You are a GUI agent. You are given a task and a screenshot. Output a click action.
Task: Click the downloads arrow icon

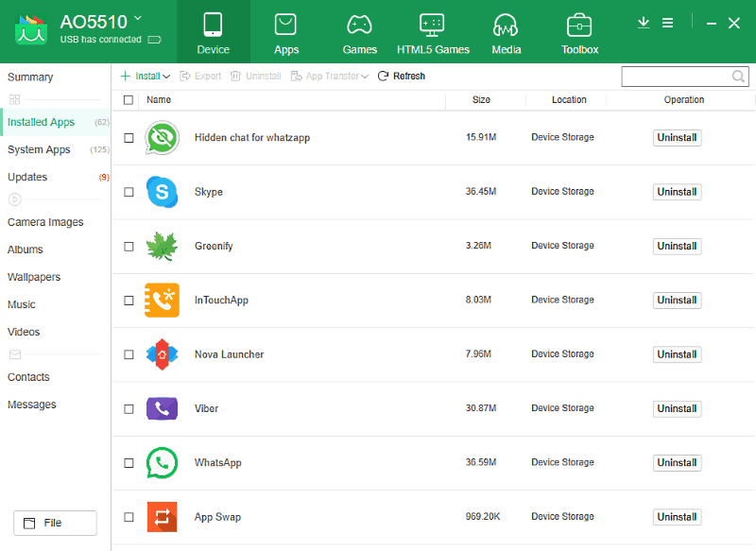tap(644, 23)
